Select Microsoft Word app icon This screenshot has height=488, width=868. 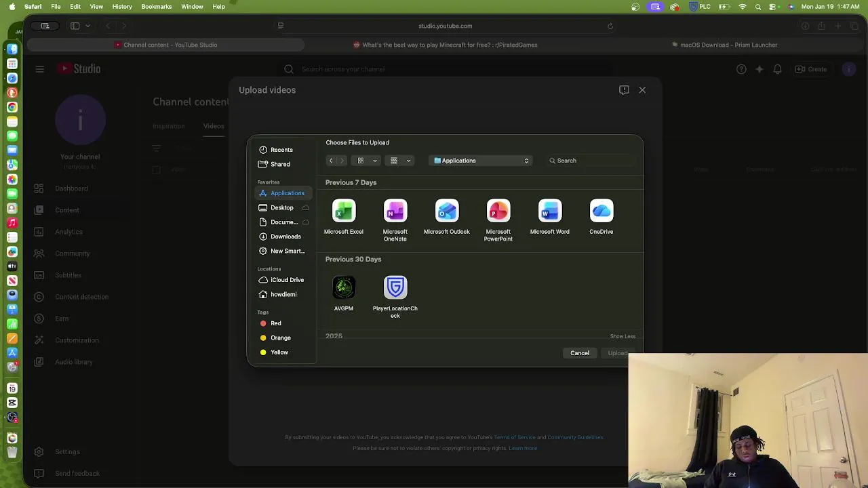[550, 211]
